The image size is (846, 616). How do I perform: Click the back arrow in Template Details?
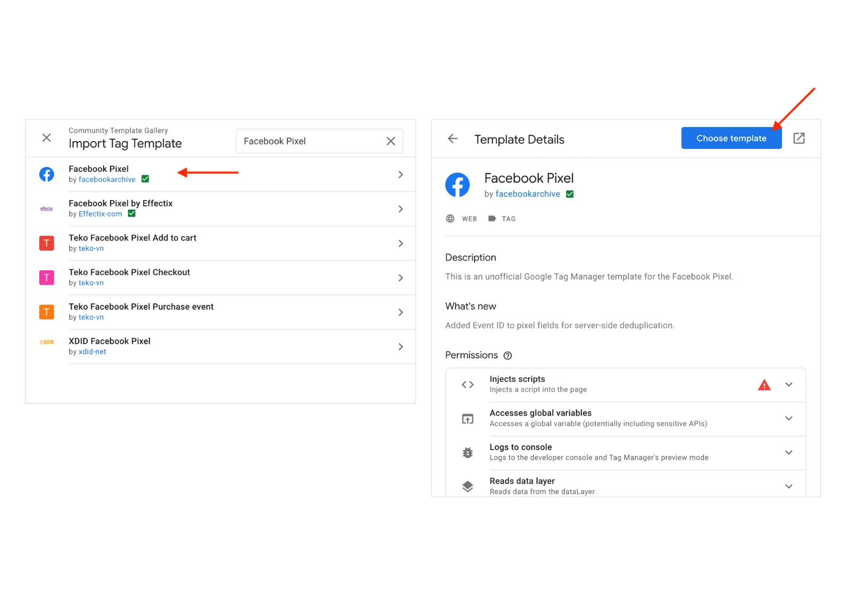click(x=452, y=139)
